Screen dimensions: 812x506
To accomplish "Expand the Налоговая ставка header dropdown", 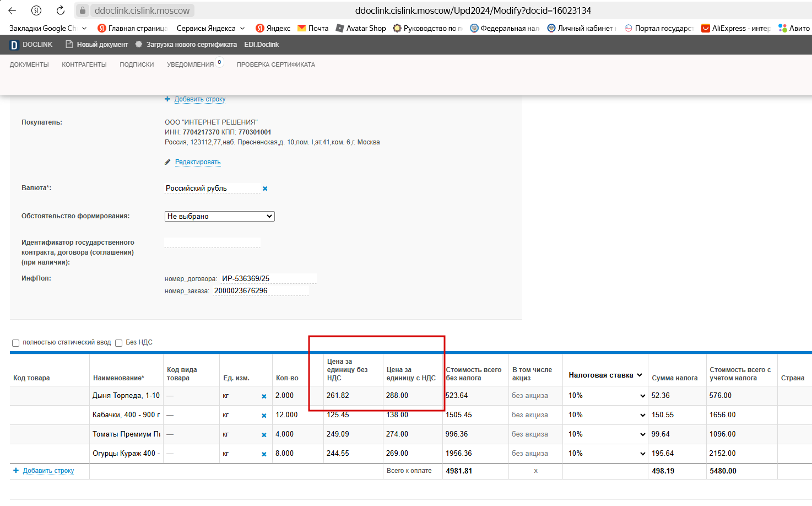I will [x=605, y=375].
